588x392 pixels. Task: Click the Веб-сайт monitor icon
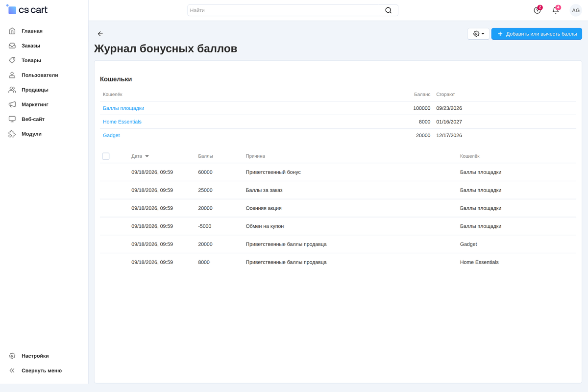click(x=12, y=119)
